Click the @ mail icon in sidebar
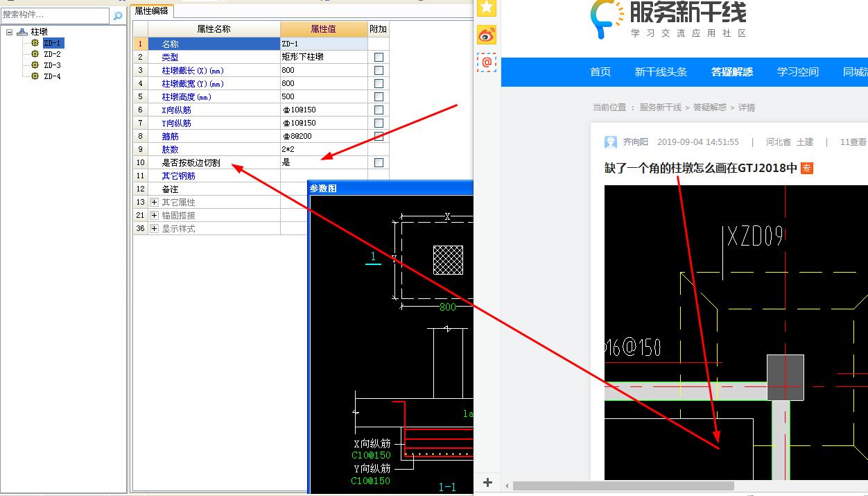 click(487, 62)
